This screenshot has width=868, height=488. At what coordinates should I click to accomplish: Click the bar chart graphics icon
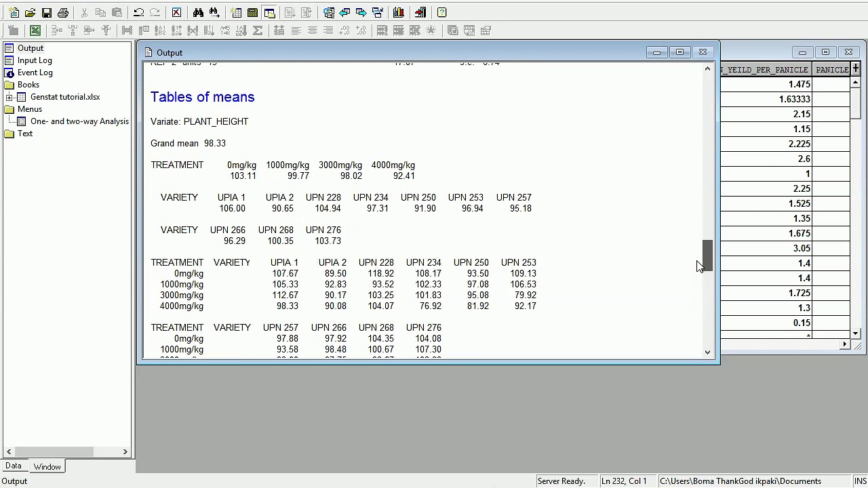[399, 12]
